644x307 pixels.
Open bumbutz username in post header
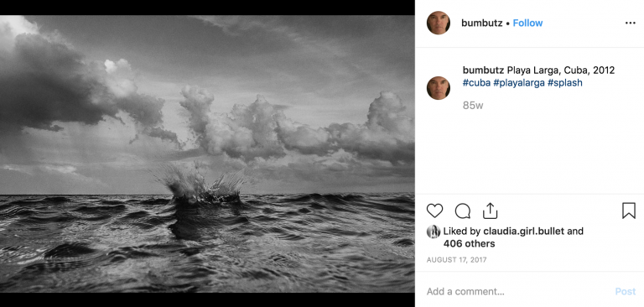(482, 23)
